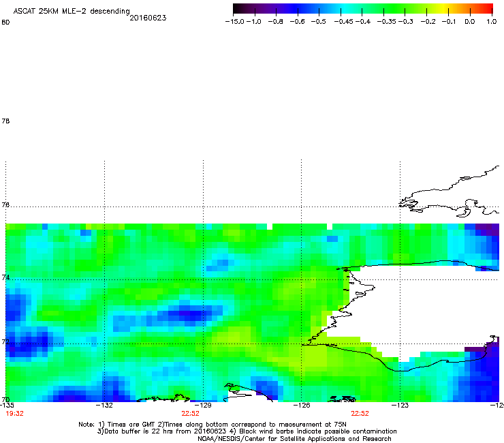Click the red '22:52' timestamp nearest the -129 label
The width and height of the screenshot is (504, 443).
(x=190, y=414)
